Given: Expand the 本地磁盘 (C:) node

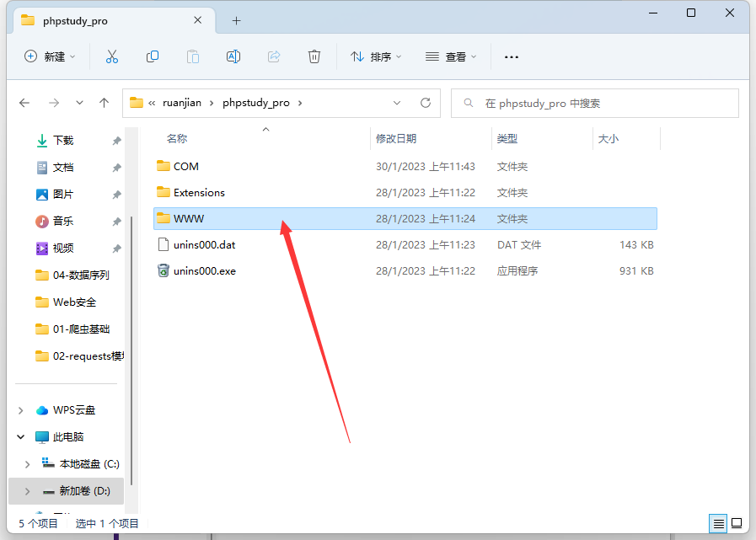Looking at the screenshot, I should click(x=28, y=464).
